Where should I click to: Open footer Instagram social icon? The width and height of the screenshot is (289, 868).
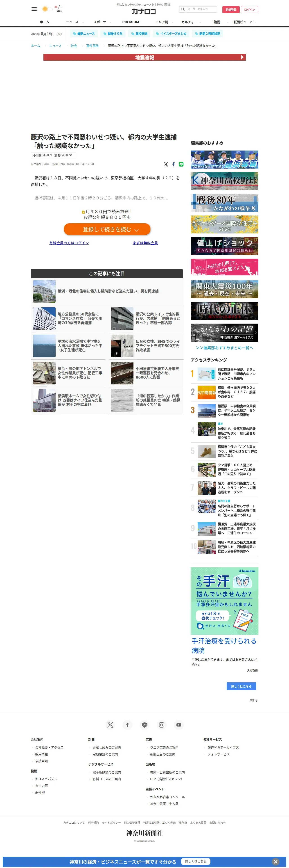pos(161,725)
